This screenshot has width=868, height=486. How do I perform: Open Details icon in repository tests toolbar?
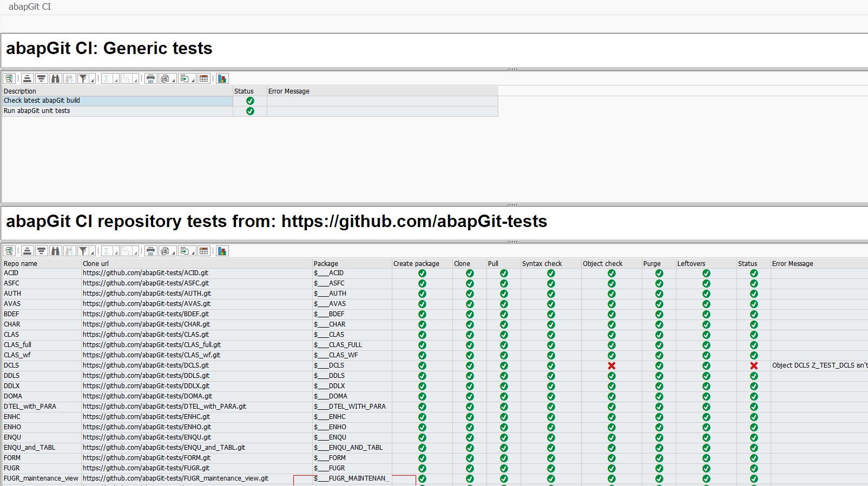(x=9, y=251)
